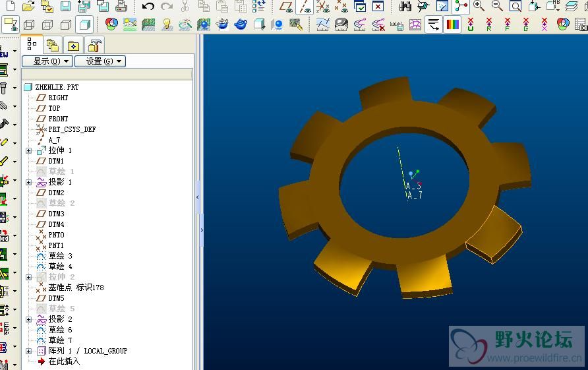The height and width of the screenshot is (370, 588).
Task: Select the DTM3 datum plane in the tree
Action: [56, 214]
